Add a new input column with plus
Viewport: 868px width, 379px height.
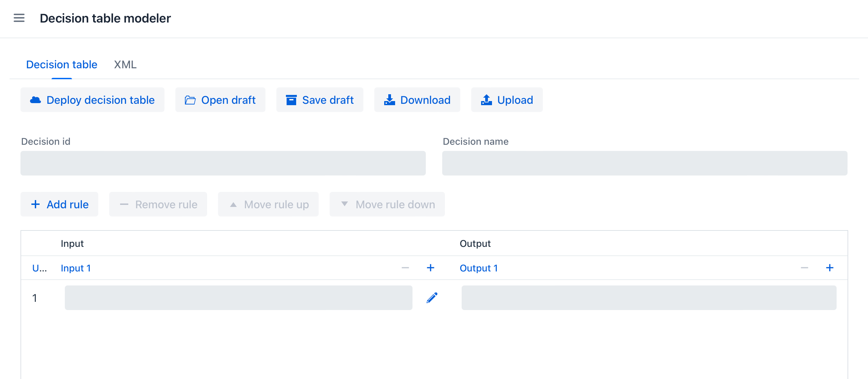pyautogui.click(x=431, y=268)
